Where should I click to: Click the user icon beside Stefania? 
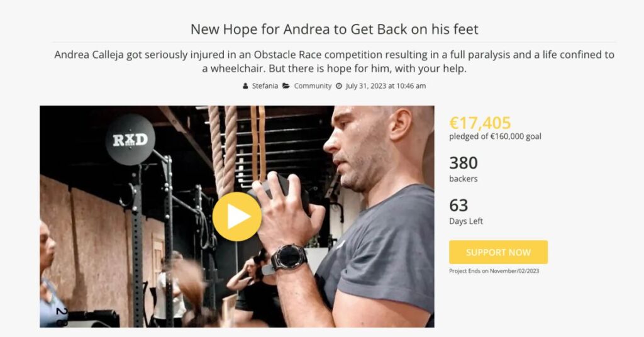coord(245,86)
